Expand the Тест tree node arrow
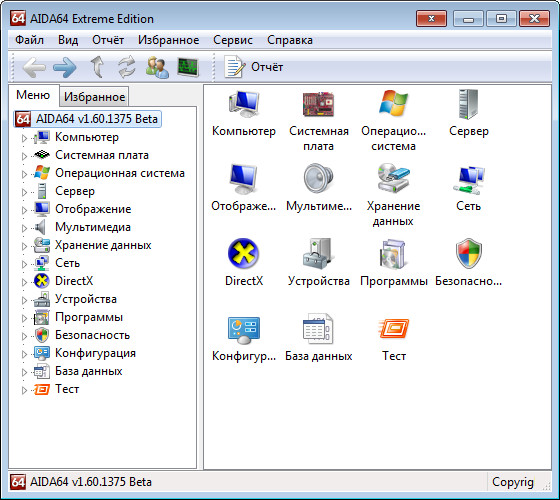 pyautogui.click(x=24, y=390)
